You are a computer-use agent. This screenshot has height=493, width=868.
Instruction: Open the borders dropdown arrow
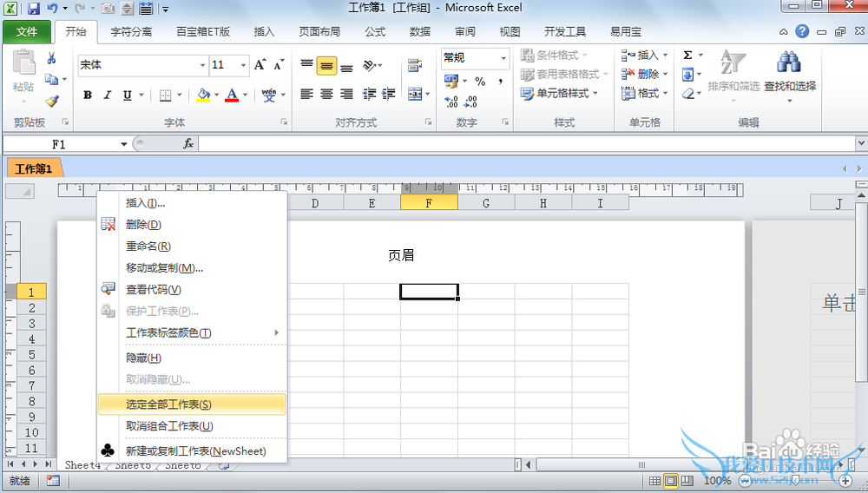point(180,95)
